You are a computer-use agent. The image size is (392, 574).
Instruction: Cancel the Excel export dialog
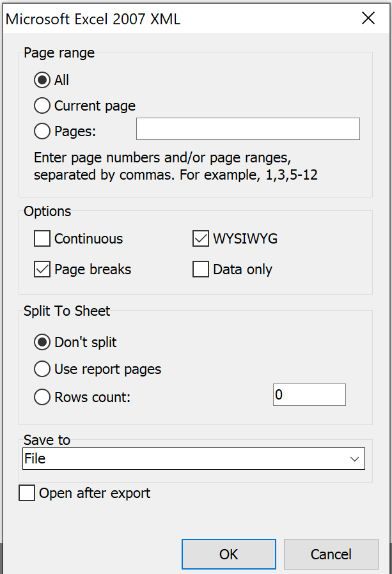point(331,554)
